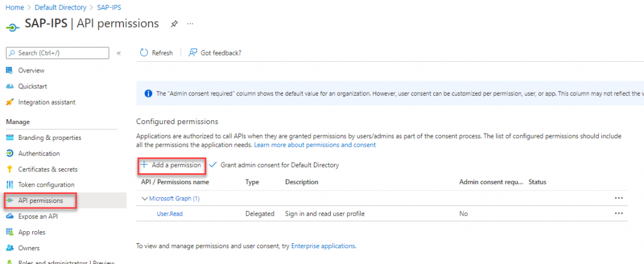Click the Got feedback? label text

221,53
